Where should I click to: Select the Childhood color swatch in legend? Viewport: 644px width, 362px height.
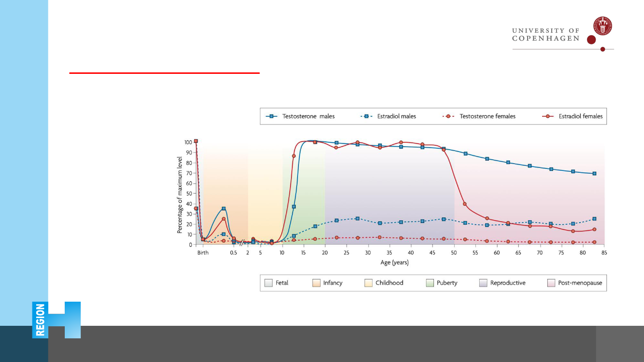coord(368,283)
